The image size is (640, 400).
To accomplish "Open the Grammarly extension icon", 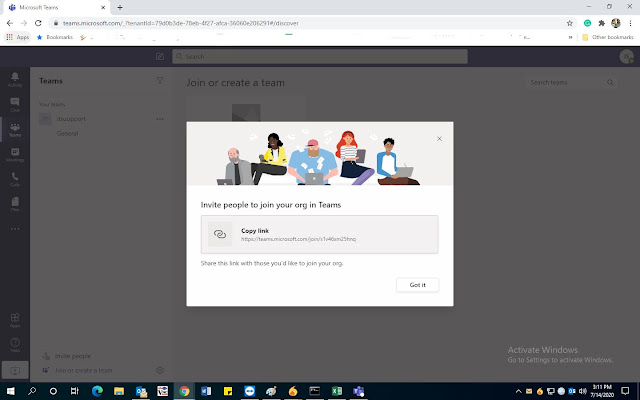I will pos(587,23).
